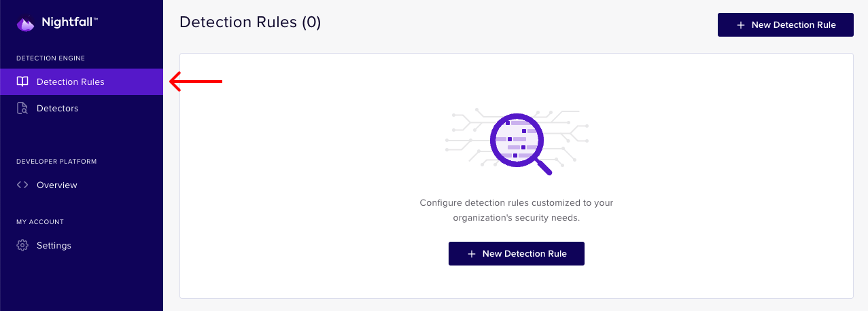868x311 pixels.
Task: Click the plus icon in the center button
Action: coord(472,254)
